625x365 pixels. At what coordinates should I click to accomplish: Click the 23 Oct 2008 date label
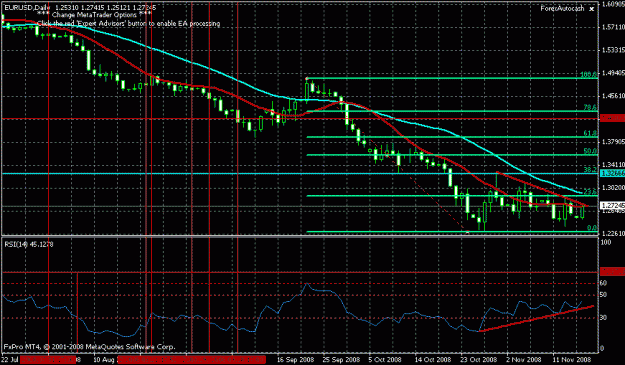[x=479, y=360]
